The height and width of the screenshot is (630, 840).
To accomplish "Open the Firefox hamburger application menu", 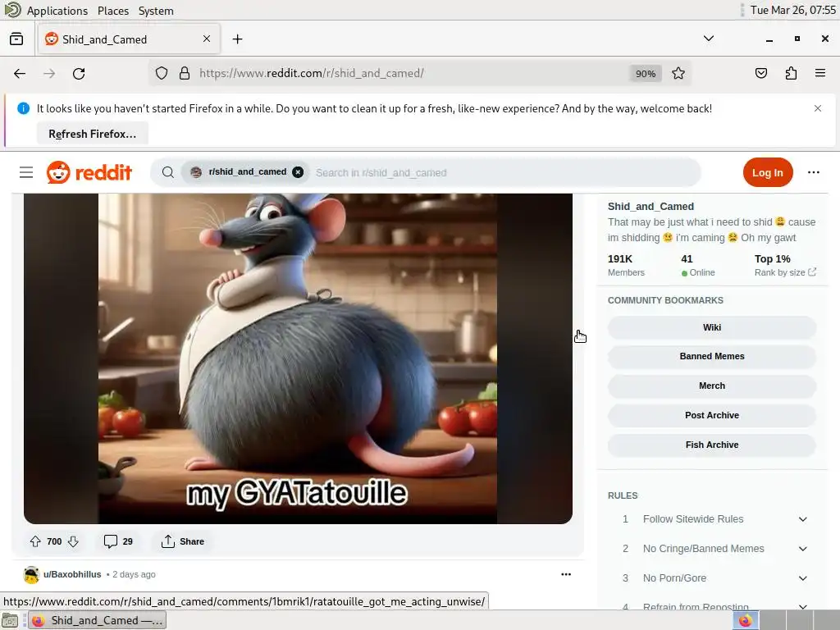I will pyautogui.click(x=820, y=73).
